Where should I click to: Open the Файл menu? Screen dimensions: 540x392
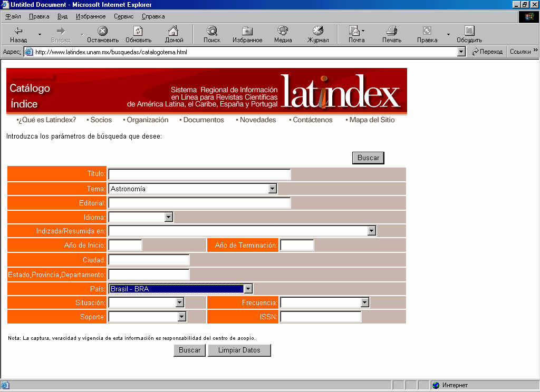(13, 16)
